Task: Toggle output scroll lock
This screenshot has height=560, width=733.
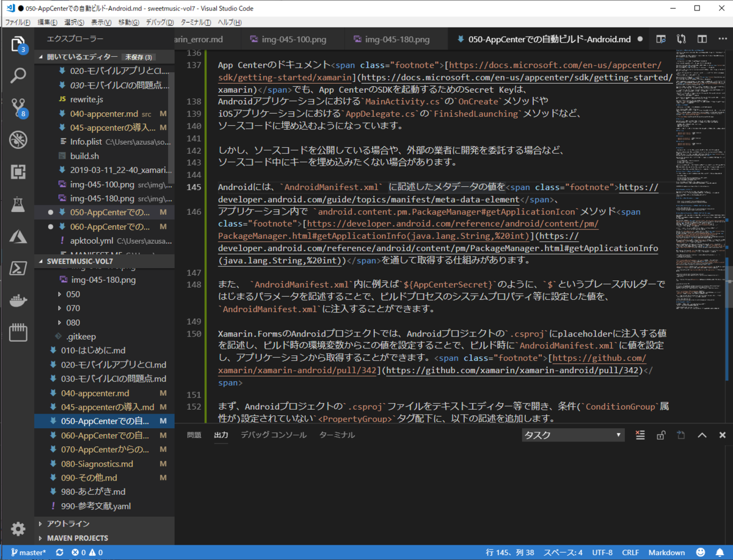Action: (661, 435)
